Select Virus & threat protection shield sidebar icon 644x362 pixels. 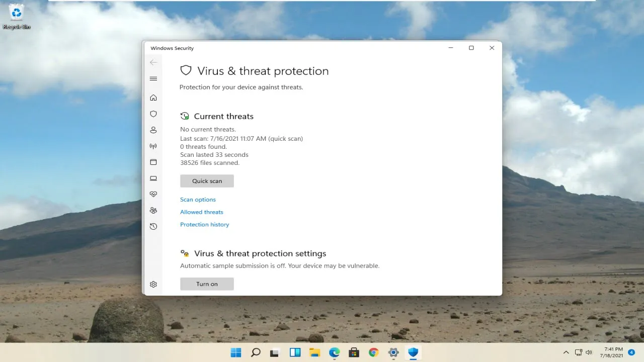[153, 114]
